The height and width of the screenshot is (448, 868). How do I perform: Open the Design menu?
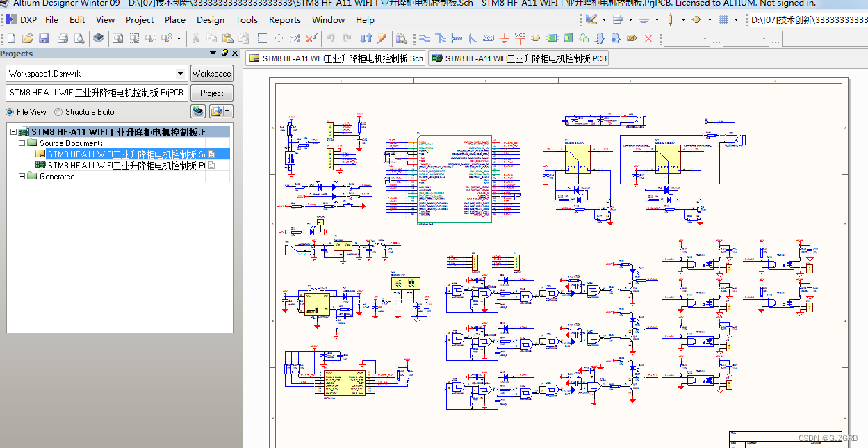pos(210,20)
